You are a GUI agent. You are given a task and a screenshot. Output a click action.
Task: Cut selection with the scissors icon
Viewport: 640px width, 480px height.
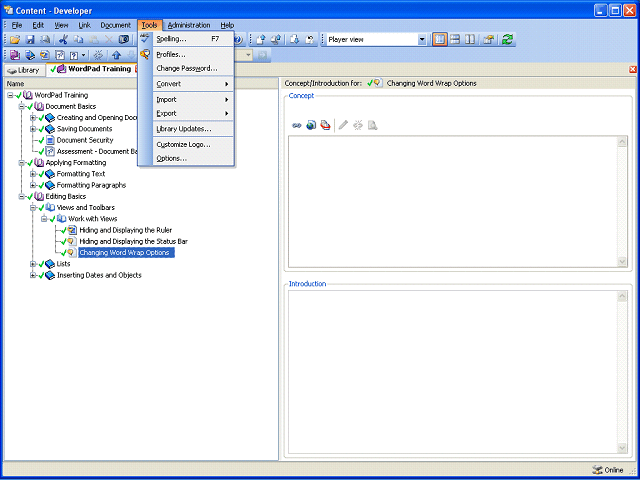(63, 40)
